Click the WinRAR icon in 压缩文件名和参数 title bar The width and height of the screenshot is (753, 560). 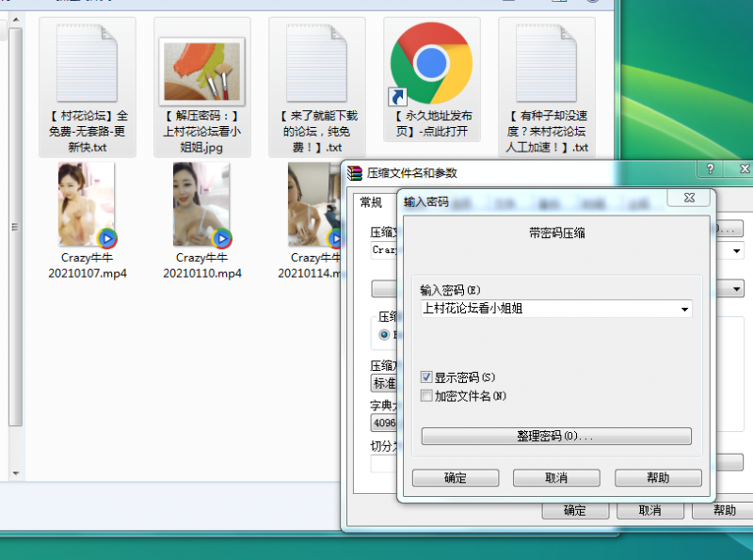click(355, 173)
